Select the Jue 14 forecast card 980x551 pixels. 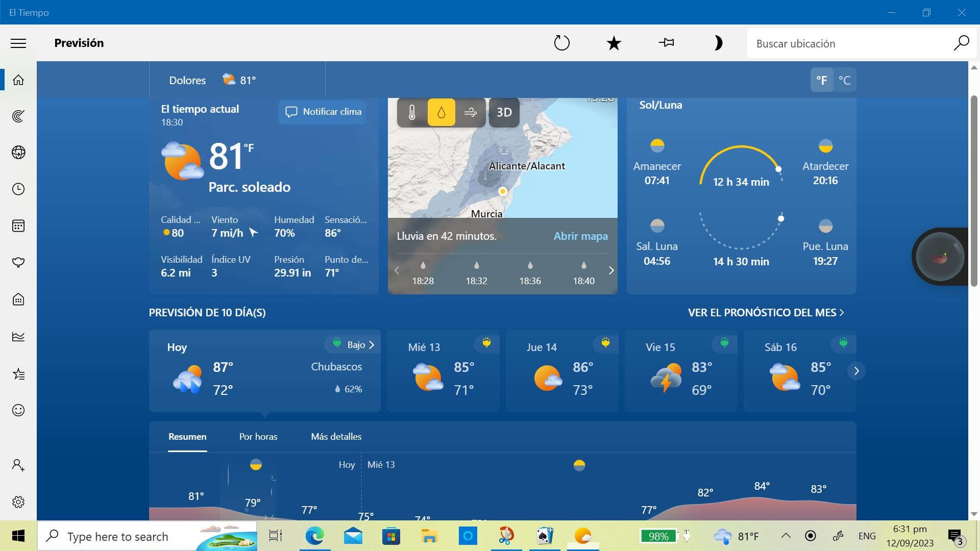pos(562,371)
